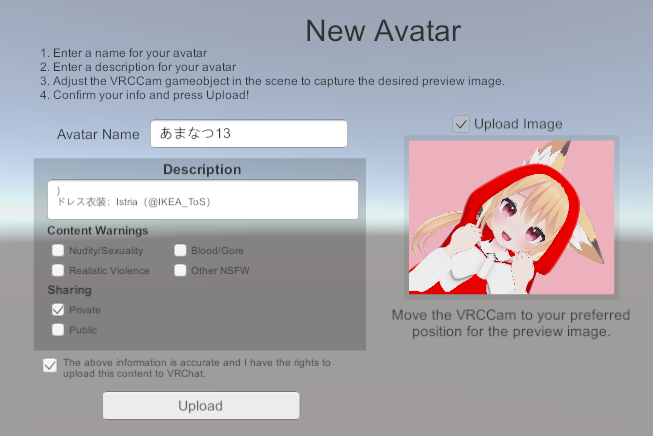The width and height of the screenshot is (653, 436).
Task: Click the New Avatar title
Action: (383, 31)
